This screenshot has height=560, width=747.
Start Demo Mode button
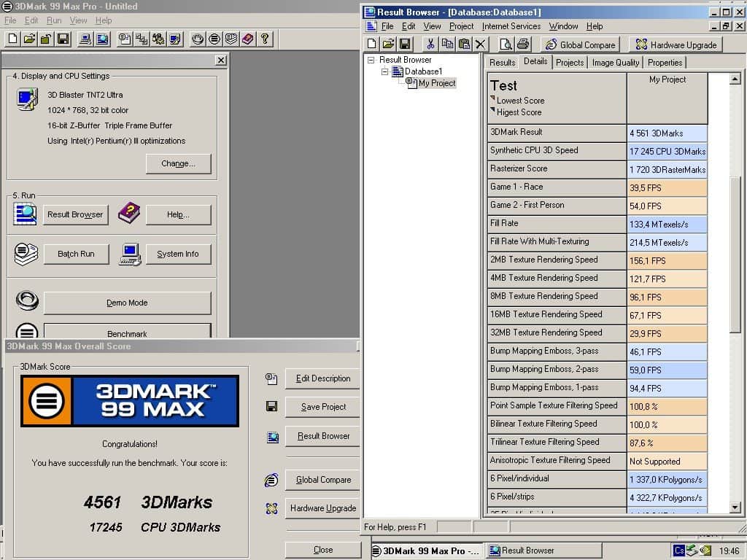127,303
